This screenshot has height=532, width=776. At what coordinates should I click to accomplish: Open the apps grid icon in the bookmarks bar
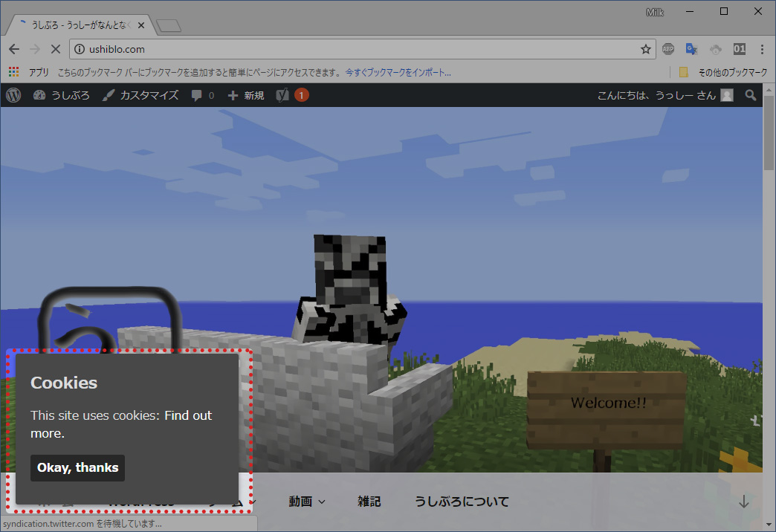pyautogui.click(x=14, y=72)
